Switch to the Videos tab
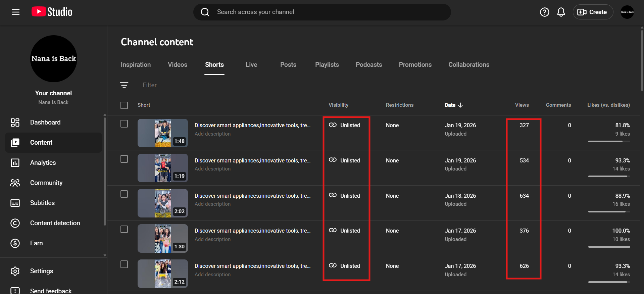644x294 pixels. coord(177,65)
